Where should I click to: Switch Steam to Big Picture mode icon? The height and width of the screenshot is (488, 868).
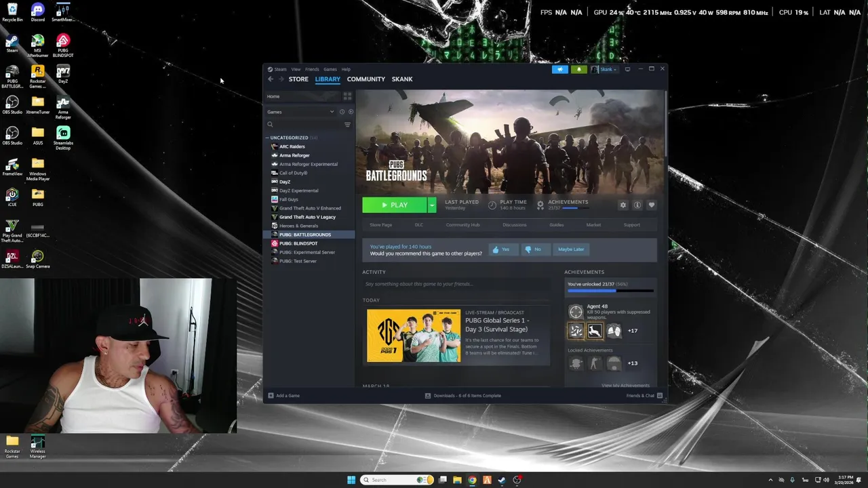(x=627, y=69)
